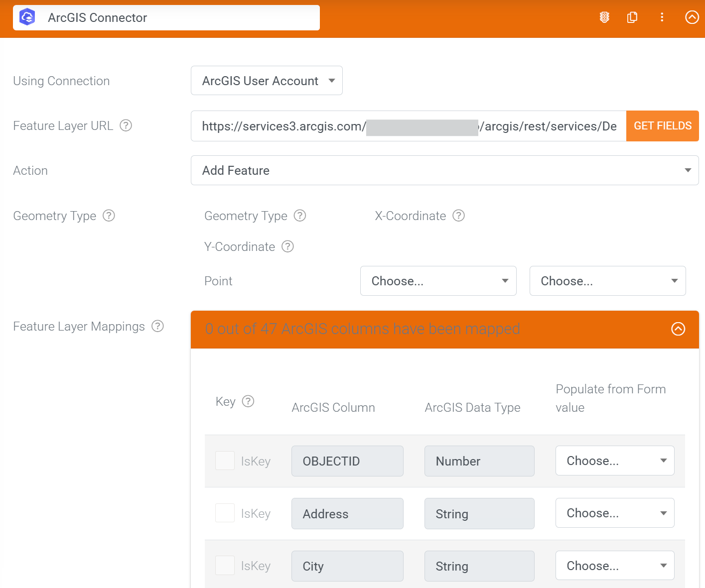This screenshot has height=588, width=705.
Task: Click the Populate from Form value header
Action: click(x=611, y=398)
